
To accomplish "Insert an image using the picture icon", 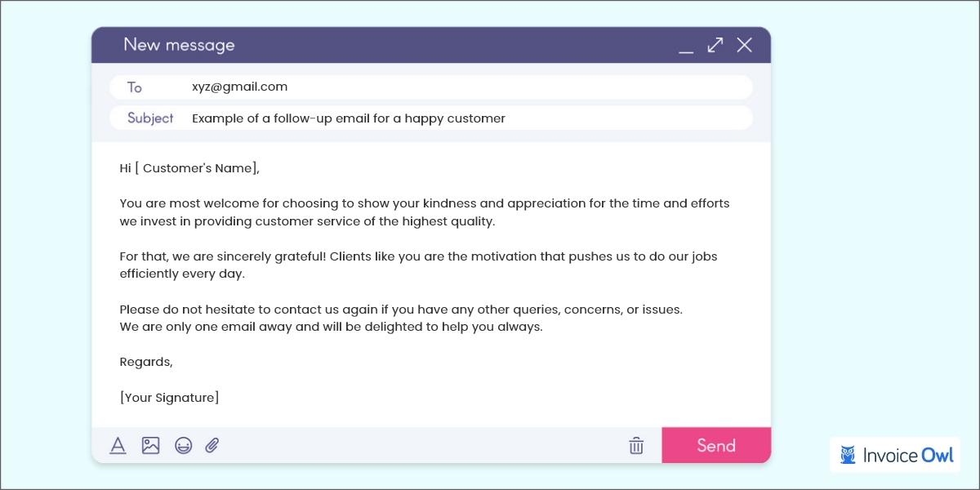I will coord(150,445).
